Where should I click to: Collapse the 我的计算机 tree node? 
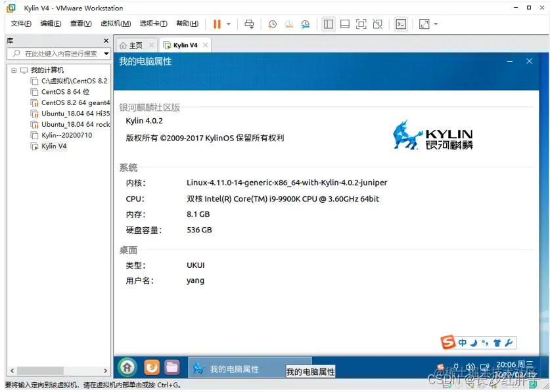(x=14, y=70)
